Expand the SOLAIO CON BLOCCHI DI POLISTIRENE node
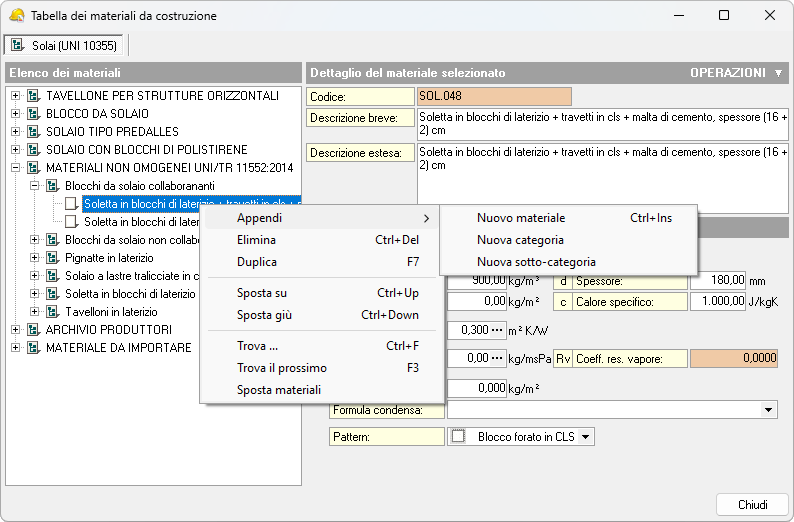 pyautogui.click(x=15, y=150)
